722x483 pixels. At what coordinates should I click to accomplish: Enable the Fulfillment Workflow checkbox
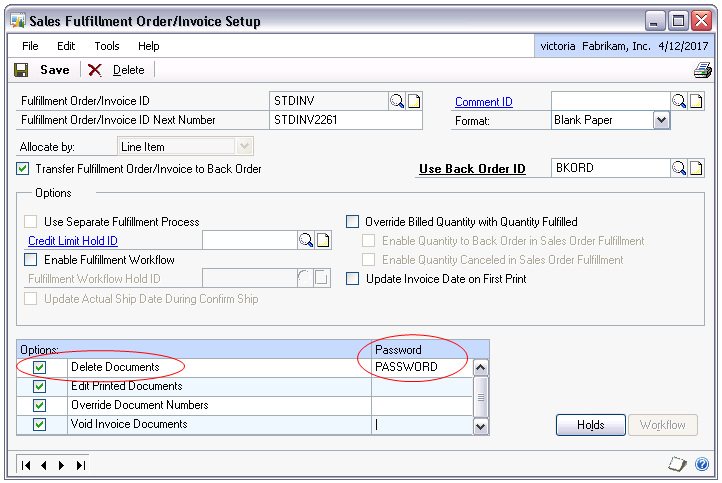click(x=31, y=260)
